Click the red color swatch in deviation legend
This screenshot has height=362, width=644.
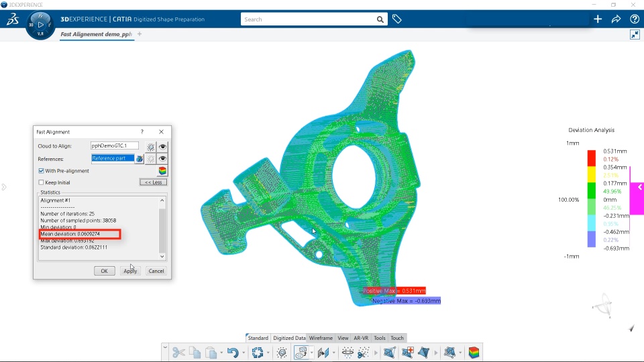[592, 158]
